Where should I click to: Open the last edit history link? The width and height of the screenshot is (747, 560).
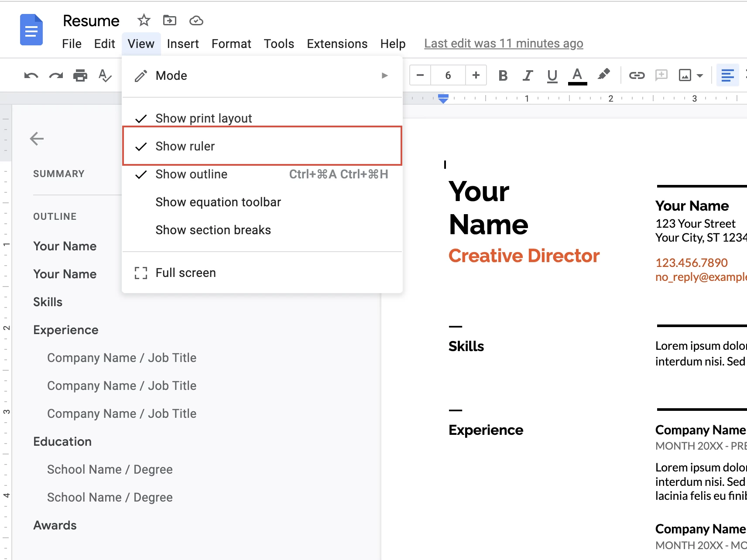503,44
